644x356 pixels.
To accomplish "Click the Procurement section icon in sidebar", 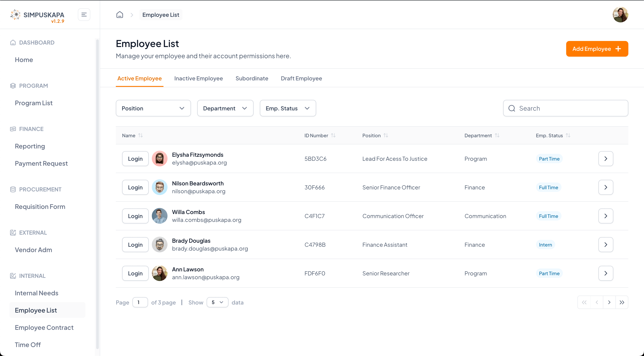I will [x=13, y=189].
